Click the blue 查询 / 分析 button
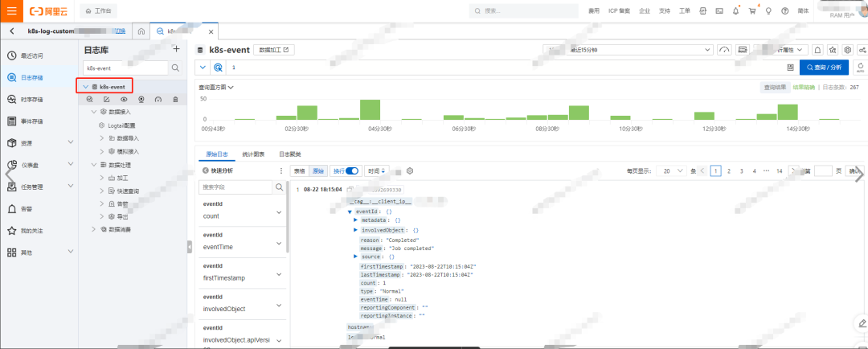 (x=824, y=67)
